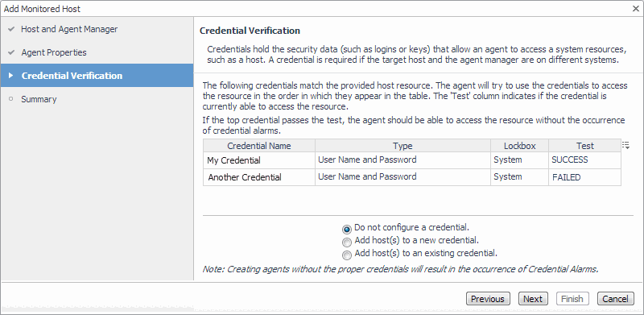Click the Summary step bullet icon
Image resolution: width=644 pixels, height=315 pixels.
pyautogui.click(x=11, y=99)
